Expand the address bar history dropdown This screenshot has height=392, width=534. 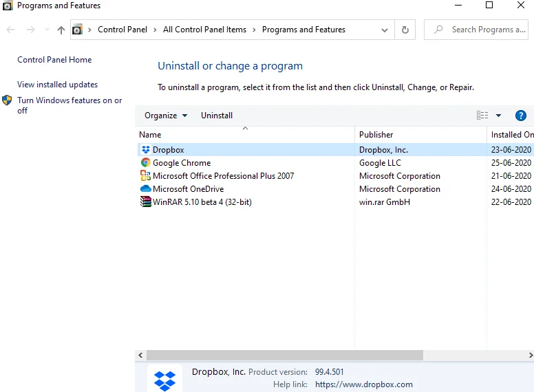[x=385, y=30]
